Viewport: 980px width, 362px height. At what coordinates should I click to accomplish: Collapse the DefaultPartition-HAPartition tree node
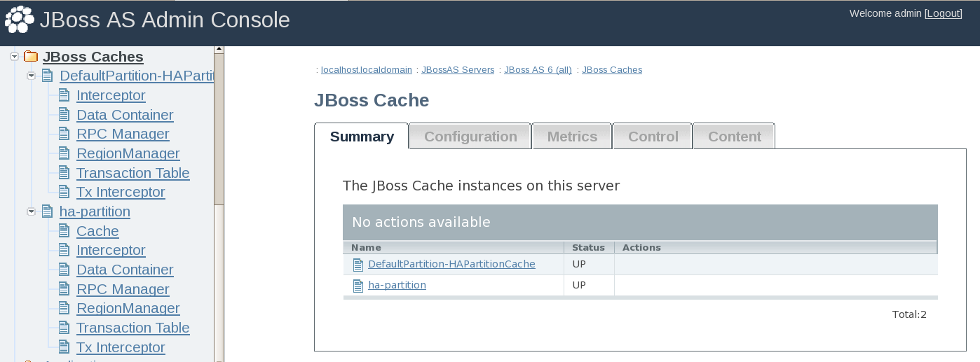point(31,75)
